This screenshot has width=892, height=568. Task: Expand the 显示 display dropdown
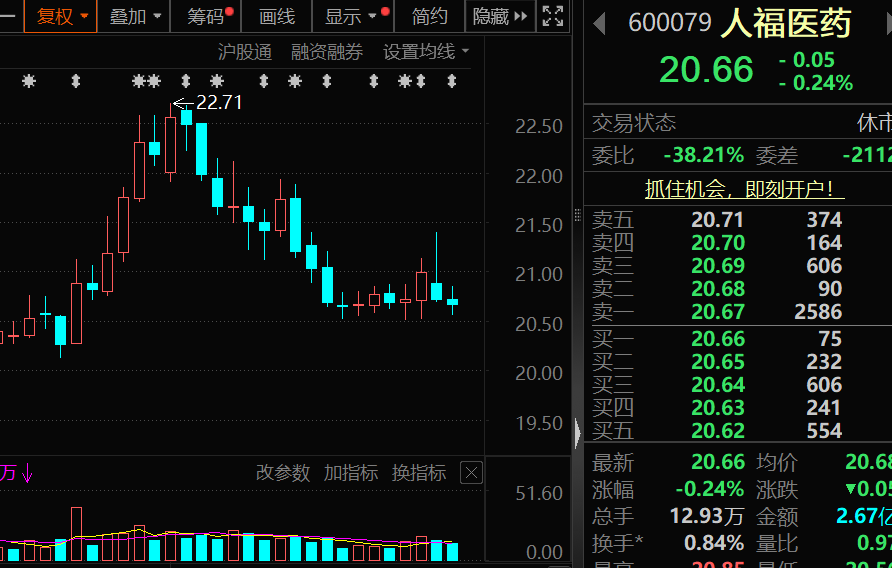[351, 16]
